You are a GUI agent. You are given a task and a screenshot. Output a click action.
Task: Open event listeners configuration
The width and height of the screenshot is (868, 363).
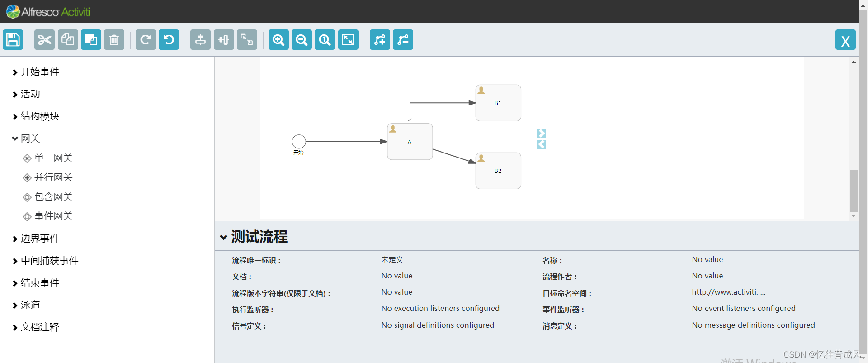click(744, 309)
